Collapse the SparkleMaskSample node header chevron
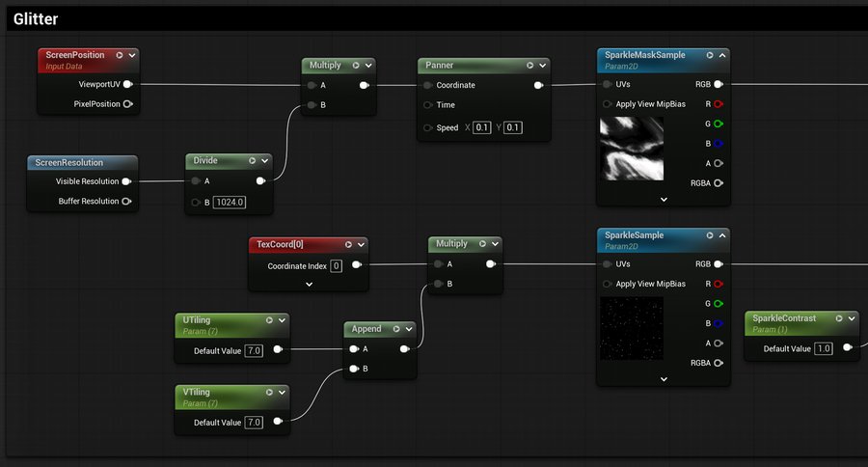The width and height of the screenshot is (868, 467). (722, 55)
